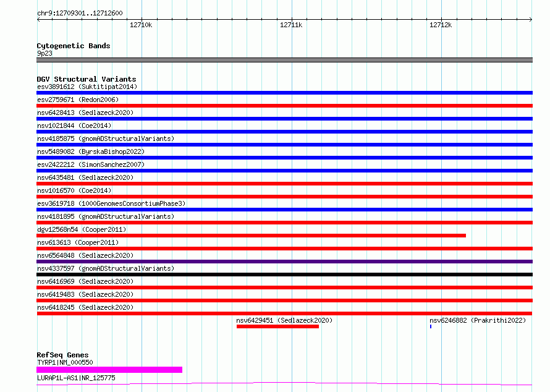Click the red bar under nsv6435481

284,184
